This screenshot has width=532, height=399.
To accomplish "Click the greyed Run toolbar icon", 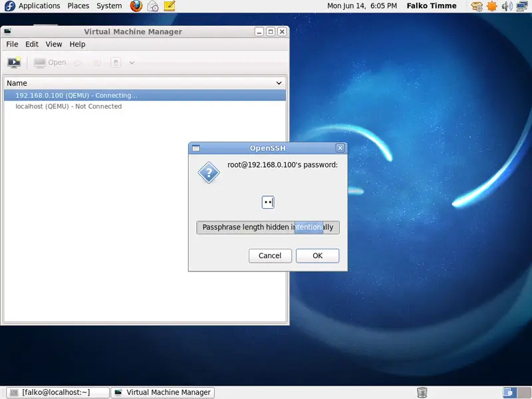I will coord(78,63).
